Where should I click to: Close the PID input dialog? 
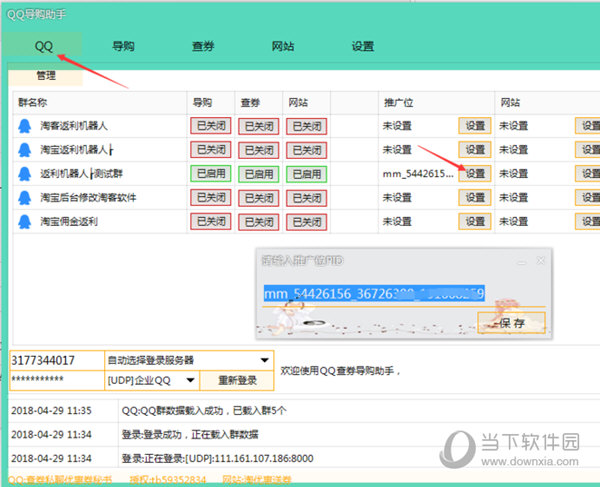[540, 261]
